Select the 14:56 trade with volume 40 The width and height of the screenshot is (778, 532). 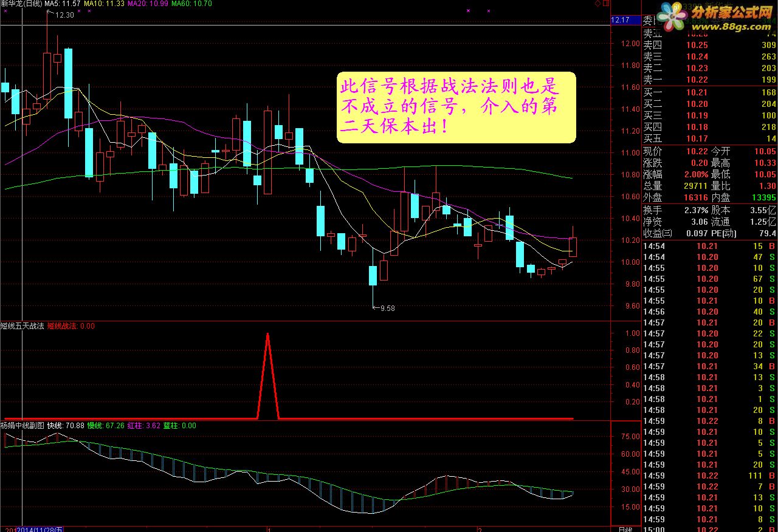(x=709, y=312)
